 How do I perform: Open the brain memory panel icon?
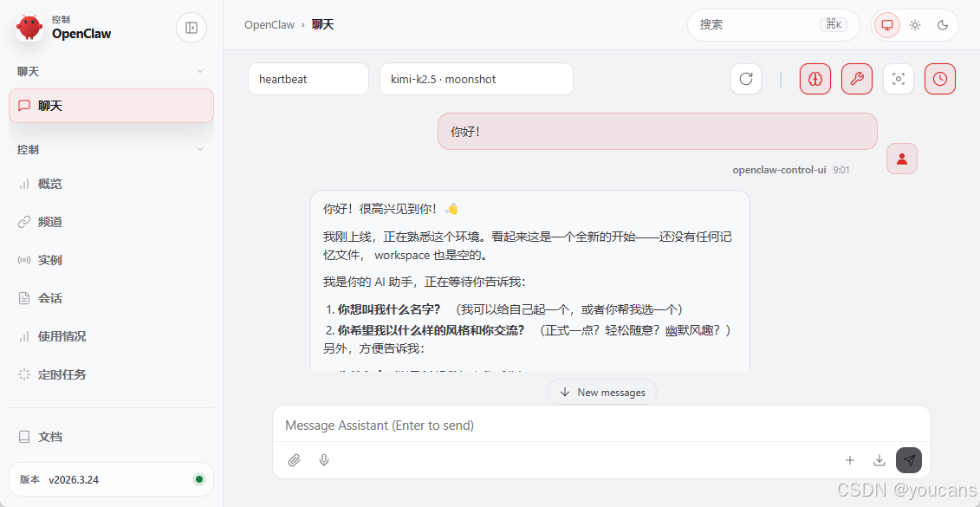[x=815, y=79]
